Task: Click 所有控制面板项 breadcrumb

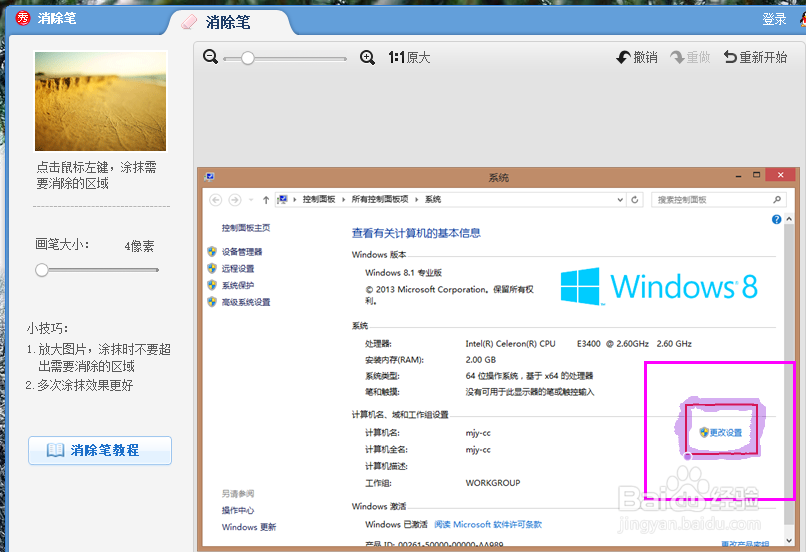Action: 380,199
